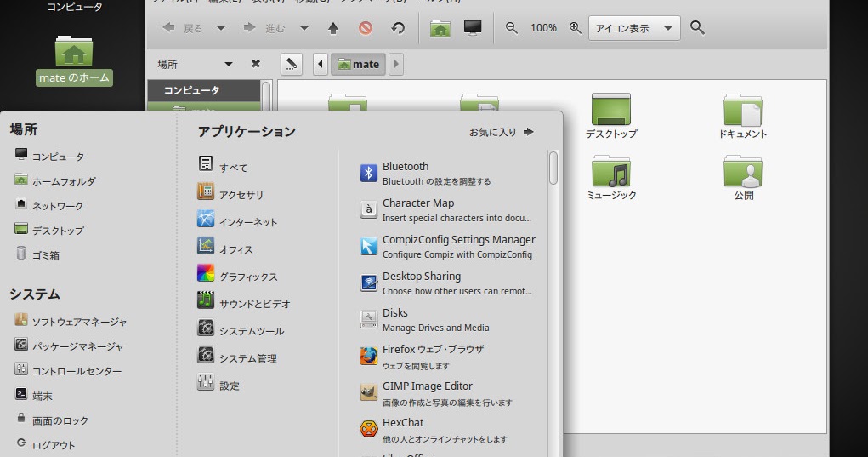Viewport: 868px width, 457px height.
Task: Go up one folder level
Action: [x=333, y=28]
